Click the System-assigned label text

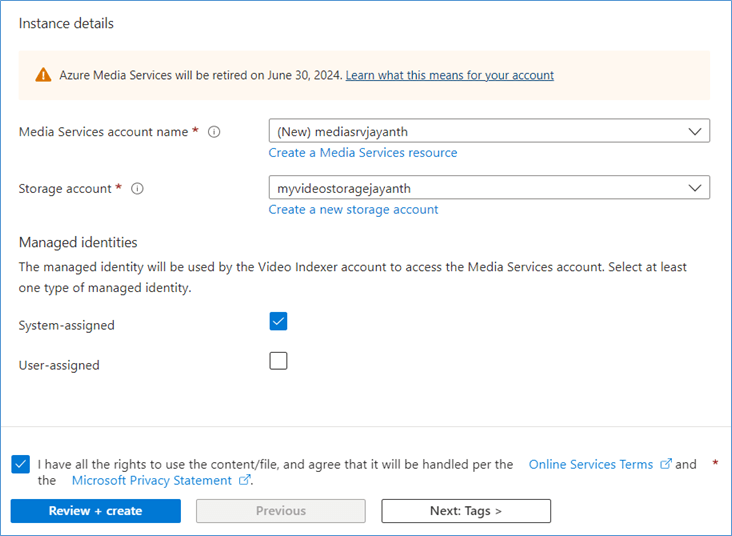[66, 325]
